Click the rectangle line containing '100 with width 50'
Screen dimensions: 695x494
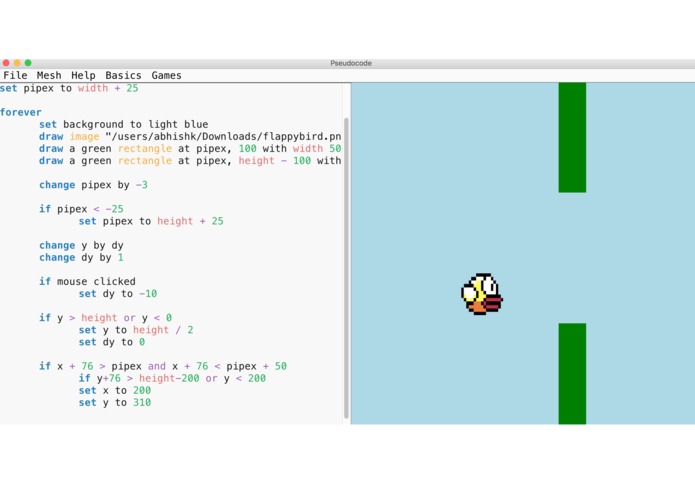190,148
